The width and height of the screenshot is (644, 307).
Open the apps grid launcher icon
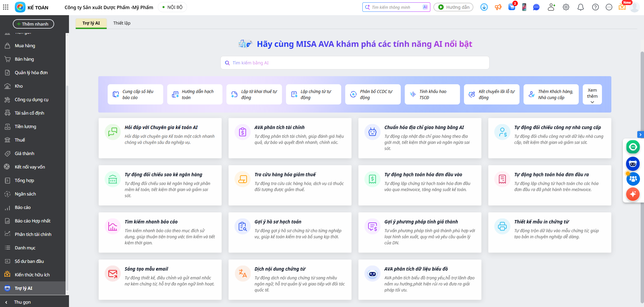pyautogui.click(x=6, y=7)
